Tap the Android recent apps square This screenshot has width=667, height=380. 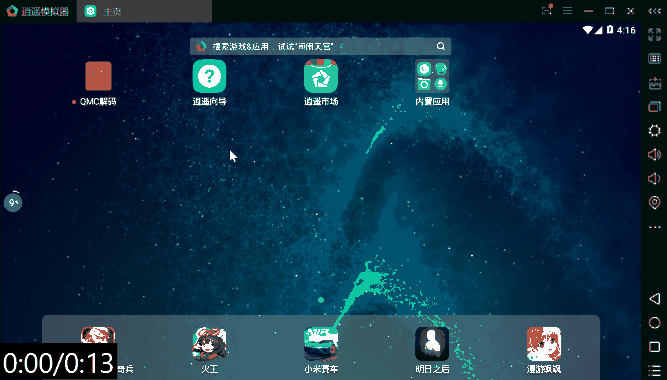[x=655, y=347]
